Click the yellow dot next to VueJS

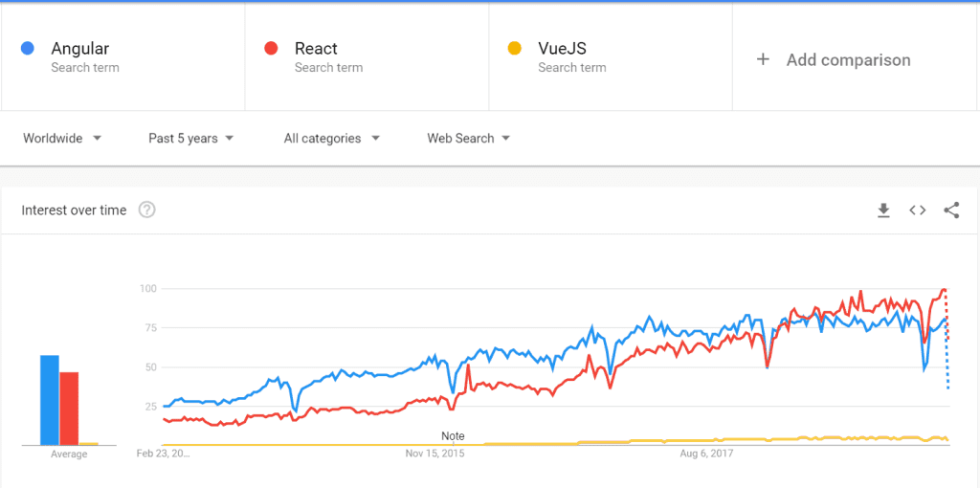515,49
